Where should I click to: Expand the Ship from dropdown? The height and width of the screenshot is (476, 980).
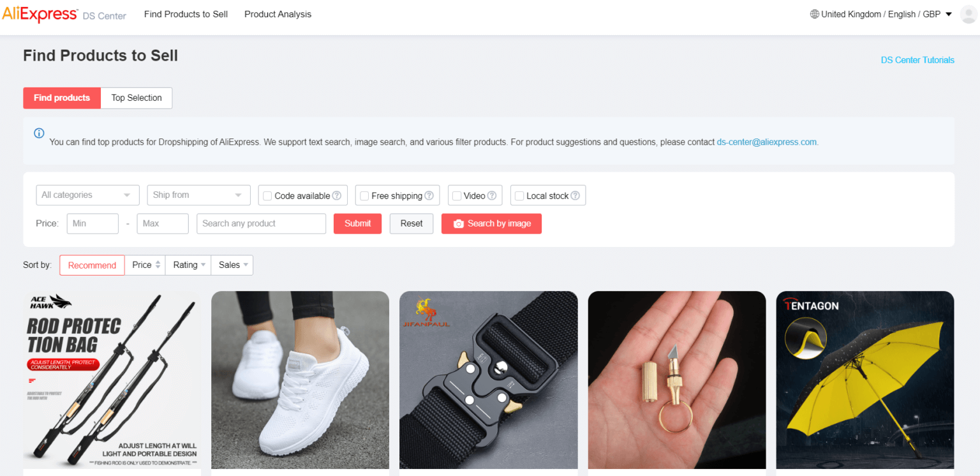(x=198, y=195)
